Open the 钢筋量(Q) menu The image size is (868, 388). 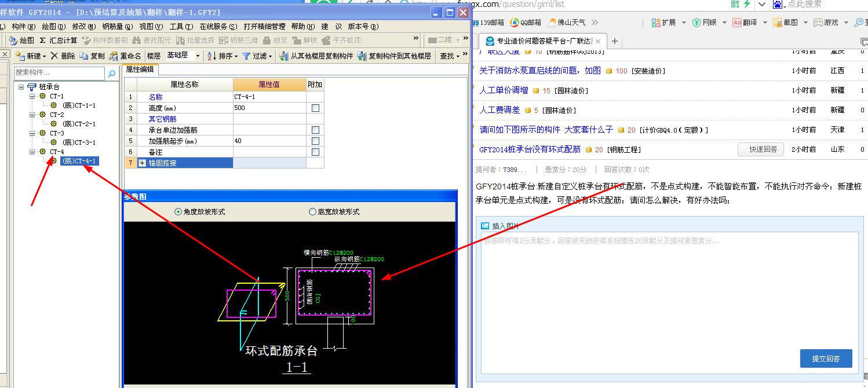coord(118,27)
